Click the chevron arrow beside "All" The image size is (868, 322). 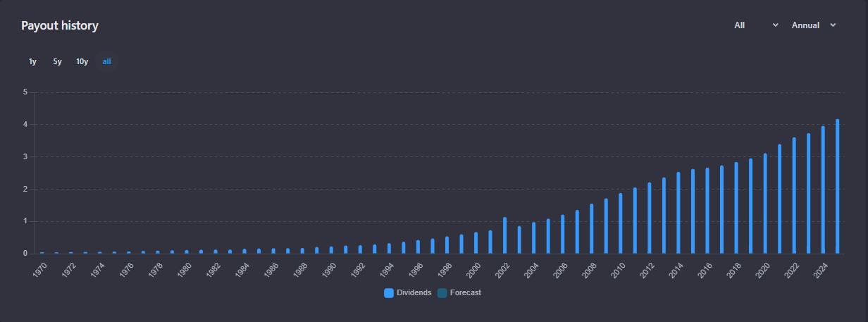click(776, 25)
